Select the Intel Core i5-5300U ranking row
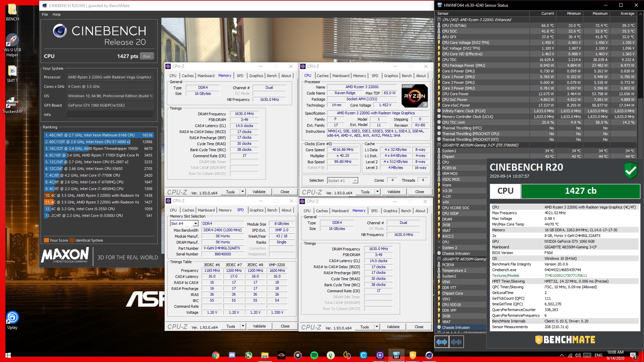Viewport: 644px width, 362px height. coord(99,216)
